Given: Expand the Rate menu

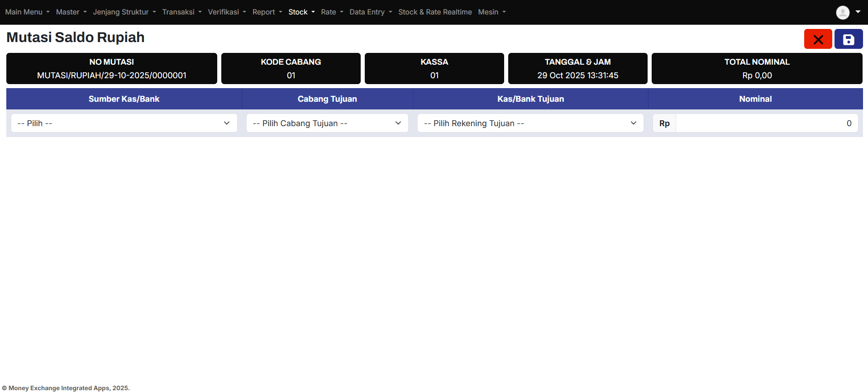Looking at the screenshot, I should pyautogui.click(x=332, y=12).
